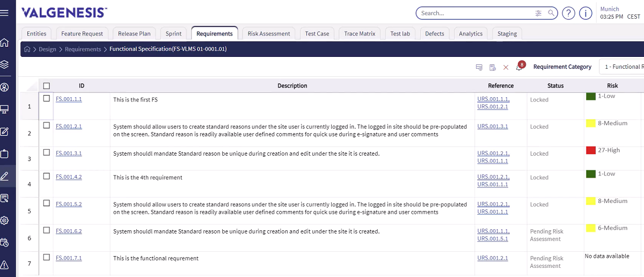Screen dimensions: 644x277
Task: Click the red X delete icon
Action: click(506, 67)
